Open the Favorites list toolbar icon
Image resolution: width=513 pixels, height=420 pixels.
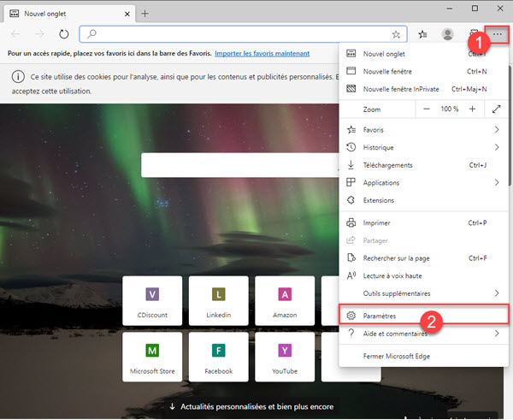[422, 34]
